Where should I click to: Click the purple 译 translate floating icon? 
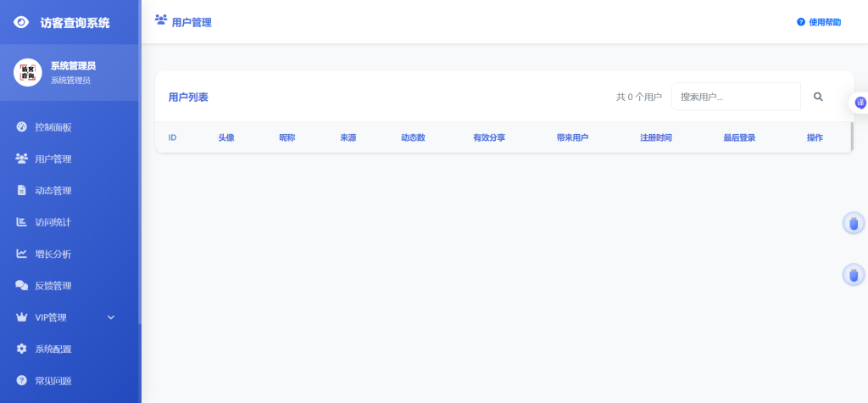tap(860, 103)
